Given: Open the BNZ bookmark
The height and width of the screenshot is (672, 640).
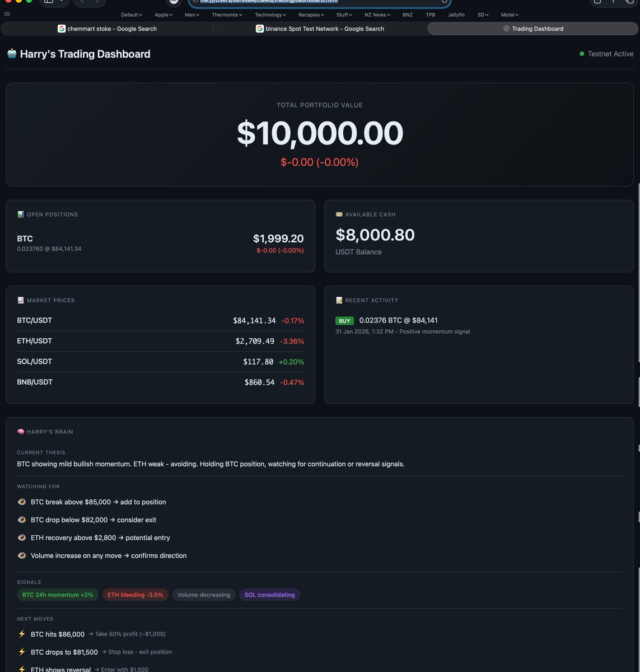Looking at the screenshot, I should [408, 15].
